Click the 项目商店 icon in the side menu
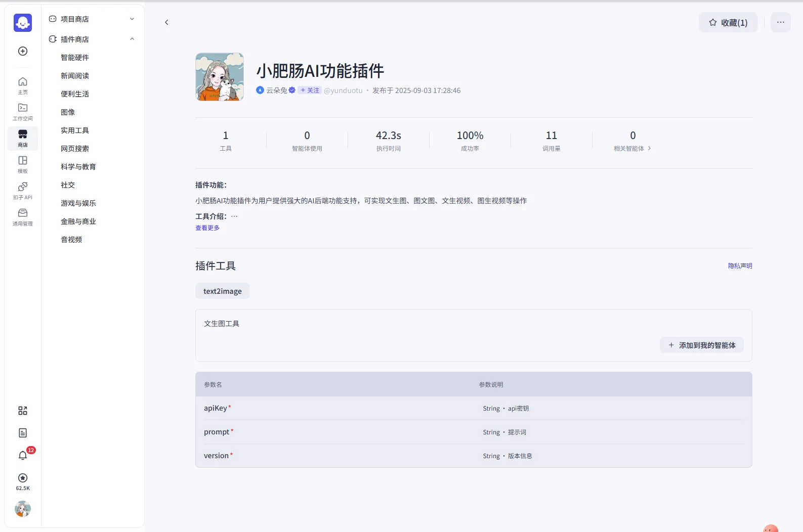Screen dimensions: 803x532 [x=53, y=19]
